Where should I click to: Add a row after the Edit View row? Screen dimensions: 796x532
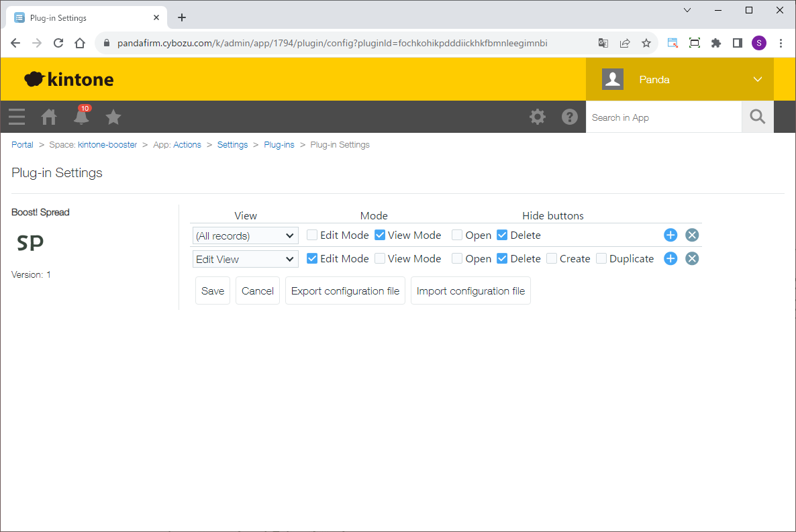click(670, 259)
